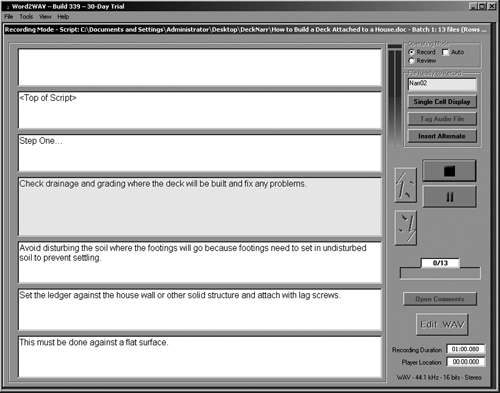Pause the recording

coord(449,197)
